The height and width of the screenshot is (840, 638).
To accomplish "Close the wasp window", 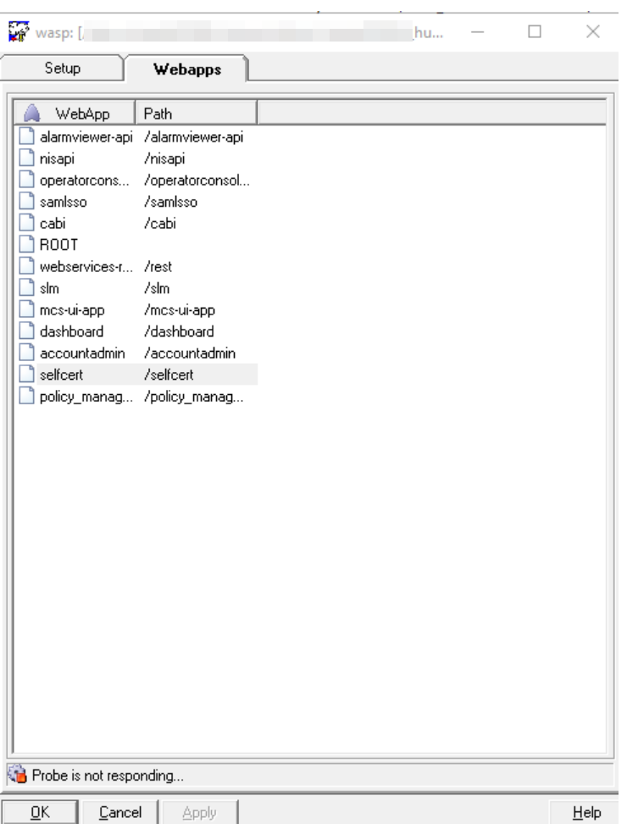I will click(x=592, y=32).
